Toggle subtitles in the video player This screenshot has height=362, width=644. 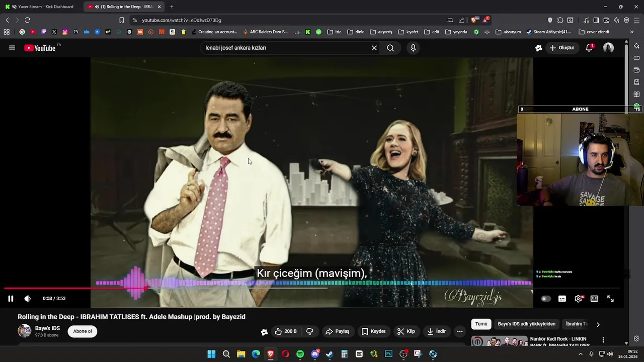click(x=562, y=299)
